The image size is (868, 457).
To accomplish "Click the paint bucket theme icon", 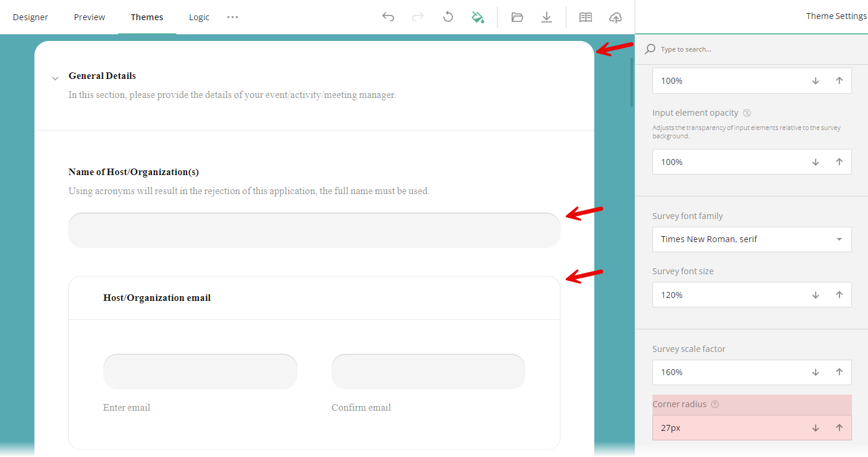I will pos(478,17).
